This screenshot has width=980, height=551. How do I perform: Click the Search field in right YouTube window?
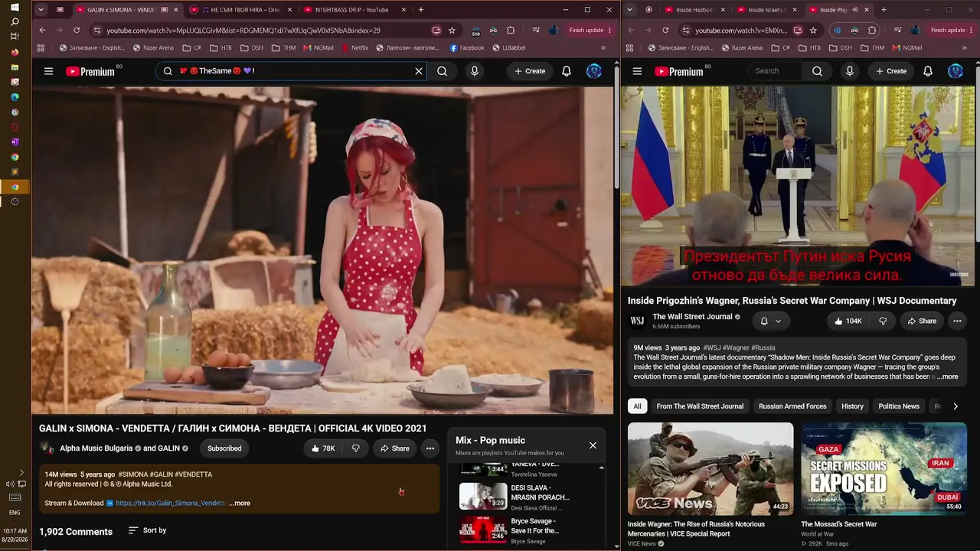(775, 71)
